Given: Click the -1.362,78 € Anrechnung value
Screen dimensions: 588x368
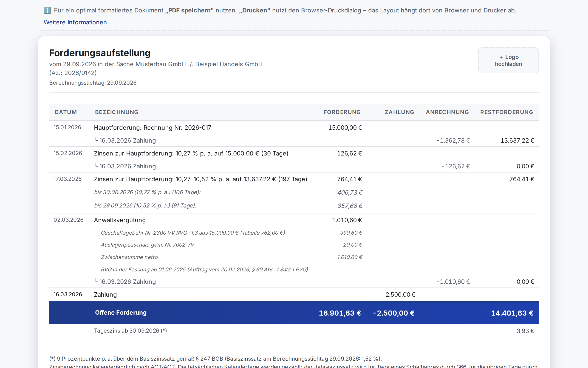Looking at the screenshot, I should [453, 141].
